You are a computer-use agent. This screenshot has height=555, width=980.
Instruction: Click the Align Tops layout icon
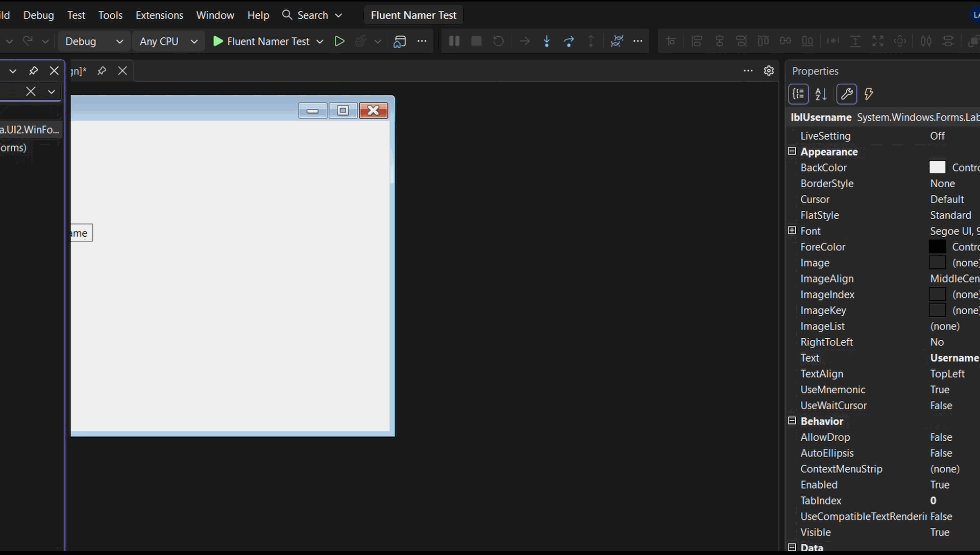point(763,41)
